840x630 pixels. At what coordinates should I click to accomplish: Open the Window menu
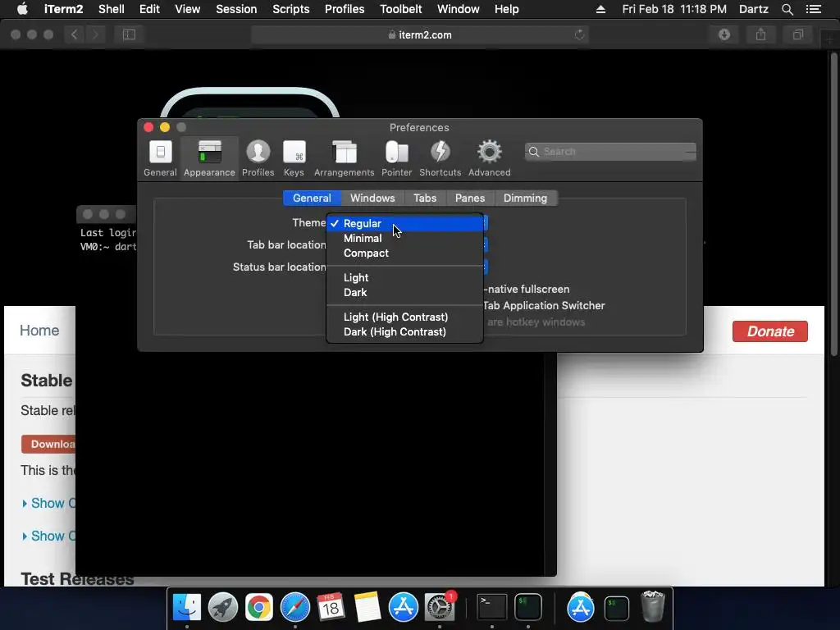click(458, 9)
